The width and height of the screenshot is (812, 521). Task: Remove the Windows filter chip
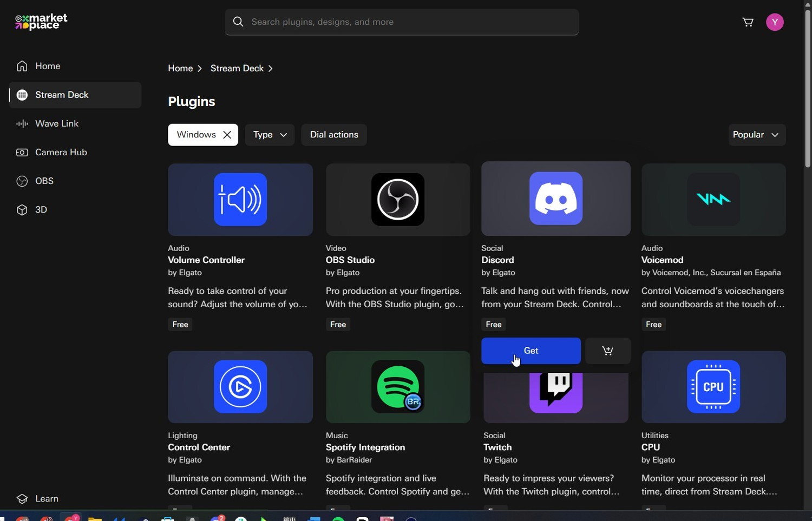[x=227, y=135]
